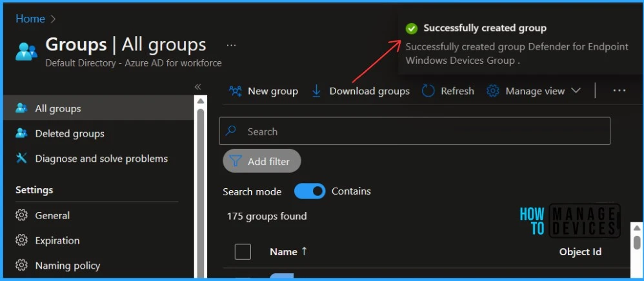Click the General gear icon
Viewport: 644px width, 281px height.
click(x=21, y=215)
